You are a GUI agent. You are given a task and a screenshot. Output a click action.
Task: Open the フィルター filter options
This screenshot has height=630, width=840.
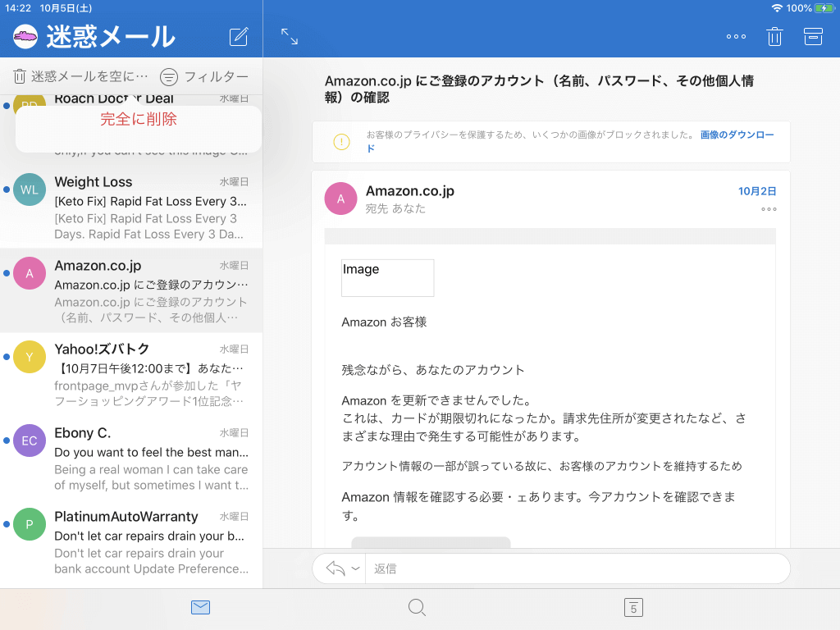pos(204,76)
